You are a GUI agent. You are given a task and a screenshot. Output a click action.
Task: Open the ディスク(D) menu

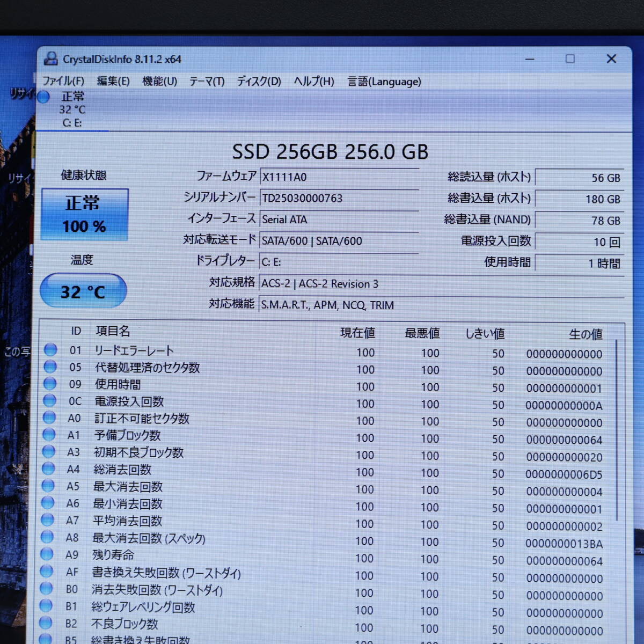tap(259, 81)
